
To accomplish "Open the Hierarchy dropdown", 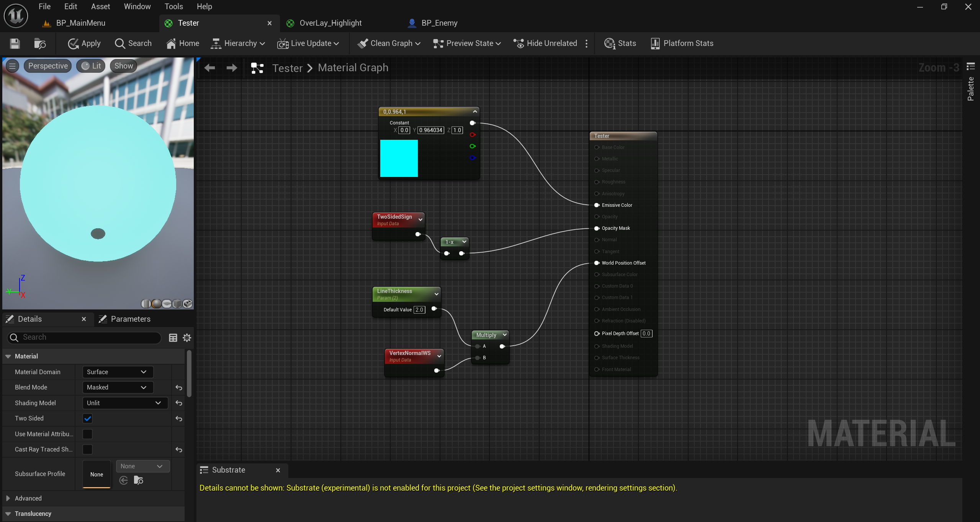I will point(238,43).
